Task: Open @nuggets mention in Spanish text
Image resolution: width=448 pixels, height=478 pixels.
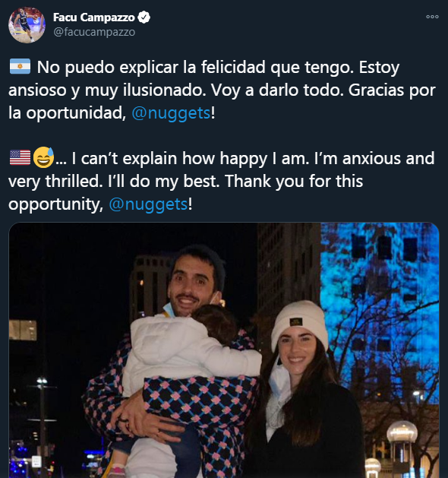Action: pyautogui.click(x=171, y=112)
